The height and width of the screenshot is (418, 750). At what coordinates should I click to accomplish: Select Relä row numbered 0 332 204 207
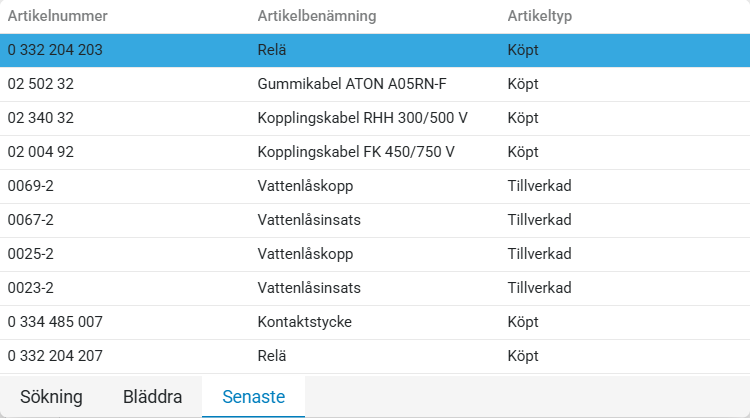(x=375, y=356)
